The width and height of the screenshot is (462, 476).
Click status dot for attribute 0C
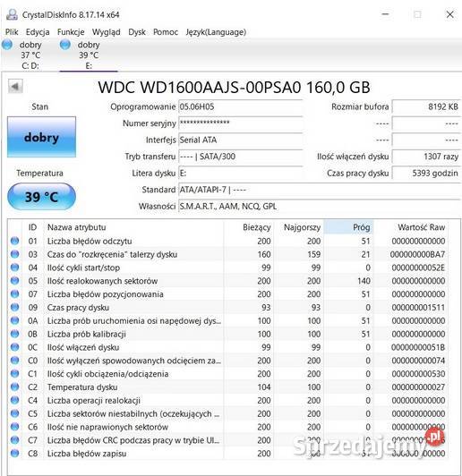point(14,347)
